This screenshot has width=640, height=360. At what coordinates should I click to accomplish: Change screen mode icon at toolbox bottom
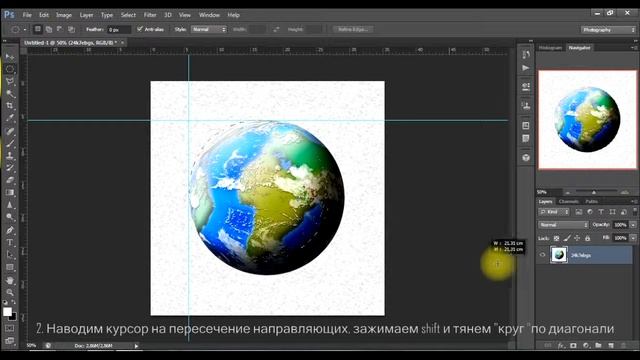[x=10, y=340]
